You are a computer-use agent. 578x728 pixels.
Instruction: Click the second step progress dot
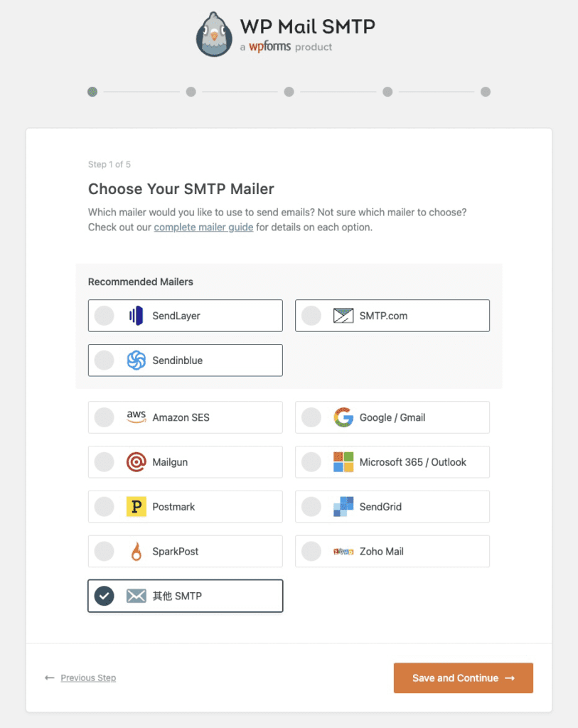(191, 92)
